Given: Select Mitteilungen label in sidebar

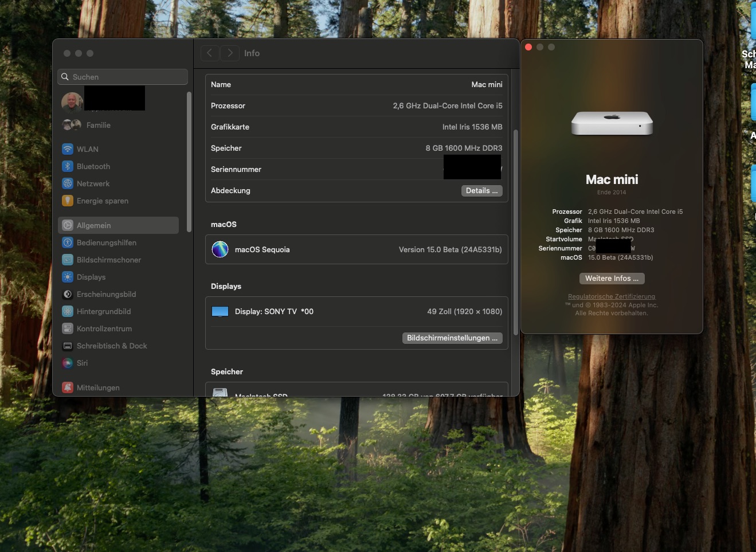Looking at the screenshot, I should pyautogui.click(x=99, y=387).
